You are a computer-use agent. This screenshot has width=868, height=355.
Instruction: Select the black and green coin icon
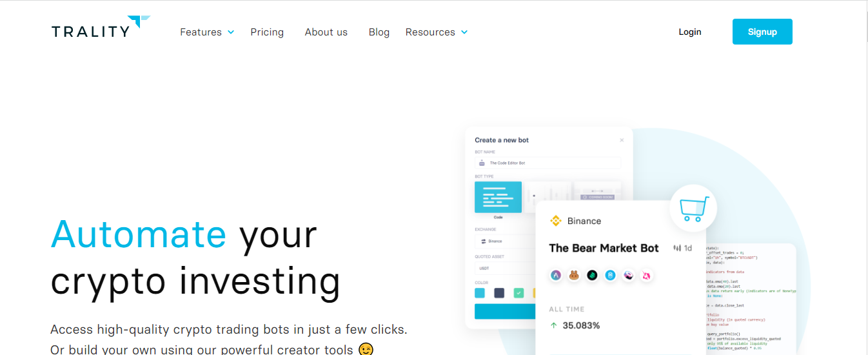(x=592, y=276)
